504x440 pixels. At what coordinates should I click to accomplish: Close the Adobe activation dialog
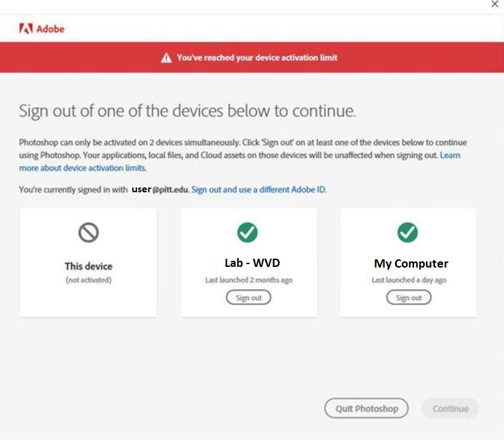[494, 4]
